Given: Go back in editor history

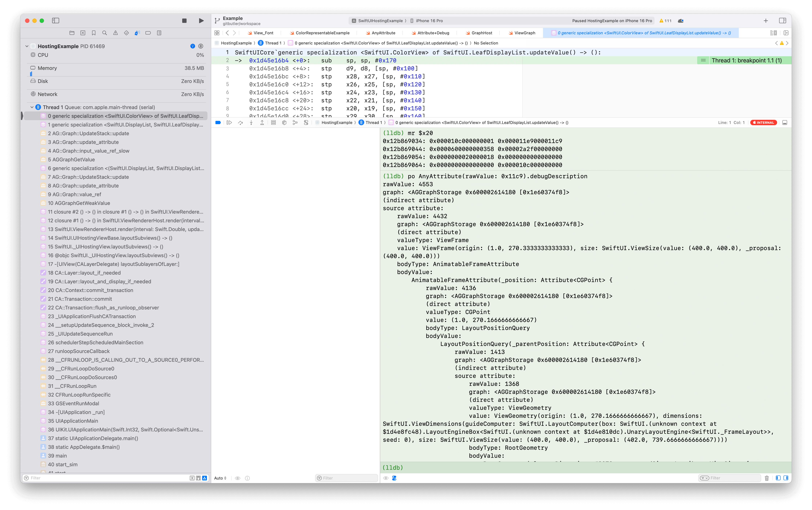Looking at the screenshot, I should [227, 33].
